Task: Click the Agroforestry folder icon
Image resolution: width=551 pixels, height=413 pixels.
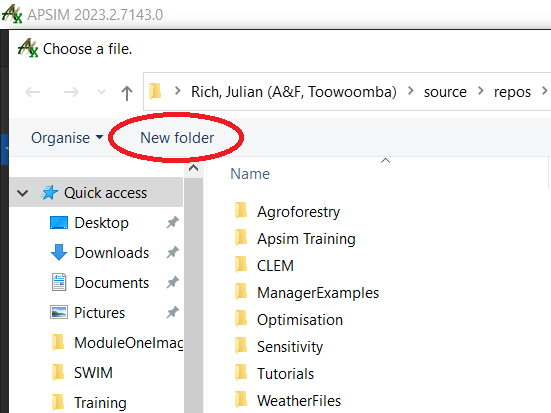Action: [x=241, y=211]
